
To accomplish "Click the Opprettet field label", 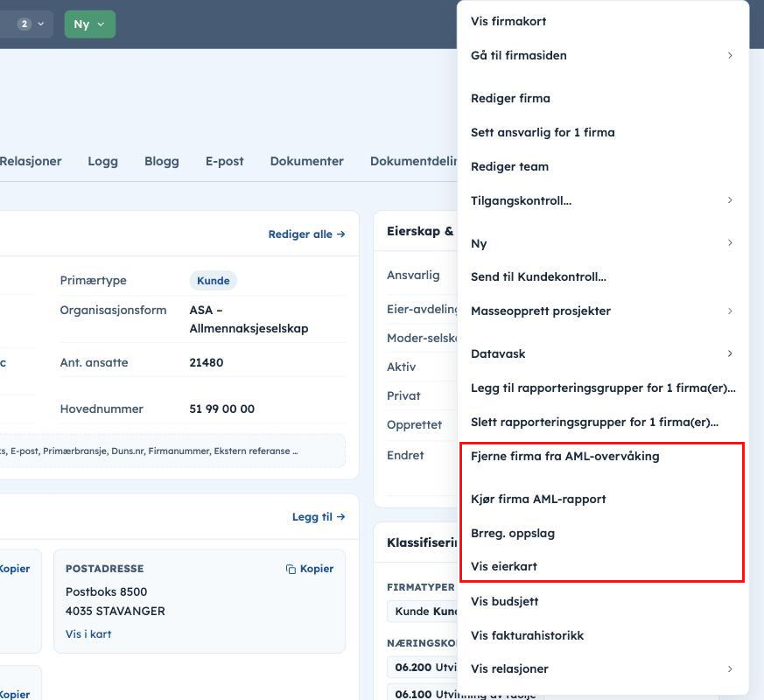I will (414, 424).
